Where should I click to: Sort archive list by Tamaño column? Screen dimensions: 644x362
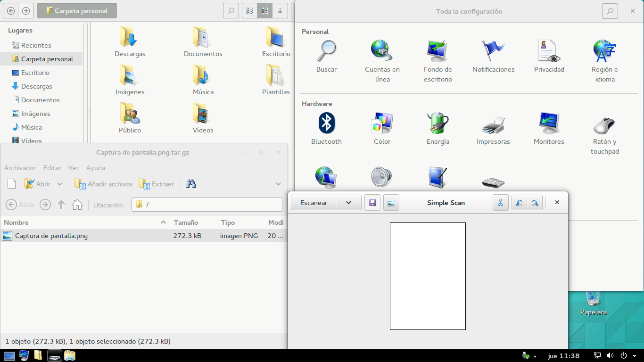[193, 222]
